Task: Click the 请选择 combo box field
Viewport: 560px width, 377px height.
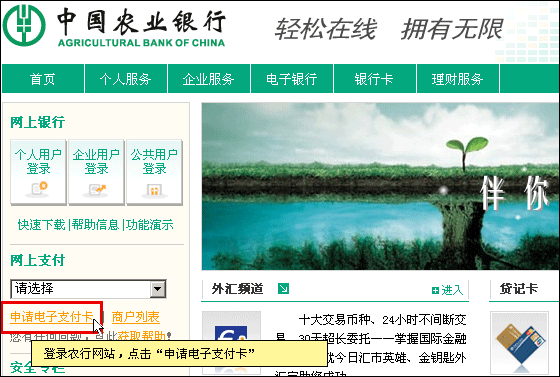Action: (x=88, y=289)
